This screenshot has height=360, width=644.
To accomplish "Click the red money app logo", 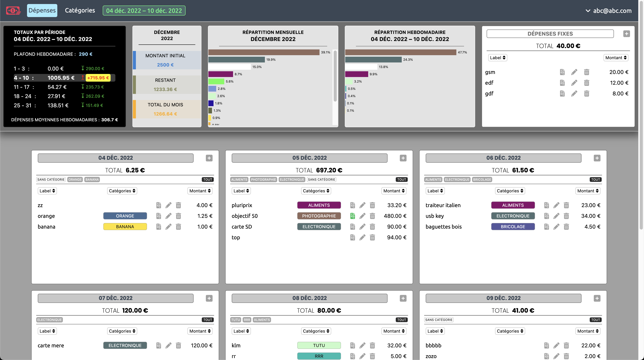I will click(13, 11).
